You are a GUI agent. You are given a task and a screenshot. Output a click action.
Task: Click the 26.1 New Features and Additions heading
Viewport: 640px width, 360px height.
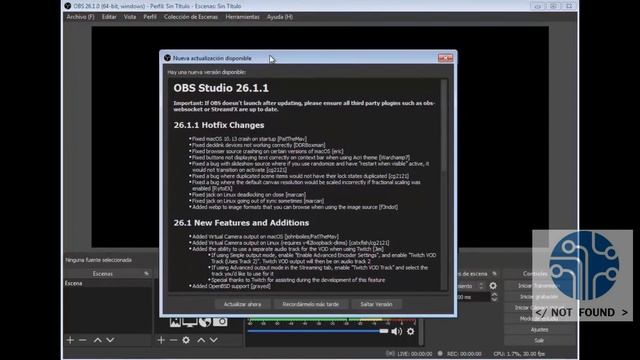[x=241, y=223]
